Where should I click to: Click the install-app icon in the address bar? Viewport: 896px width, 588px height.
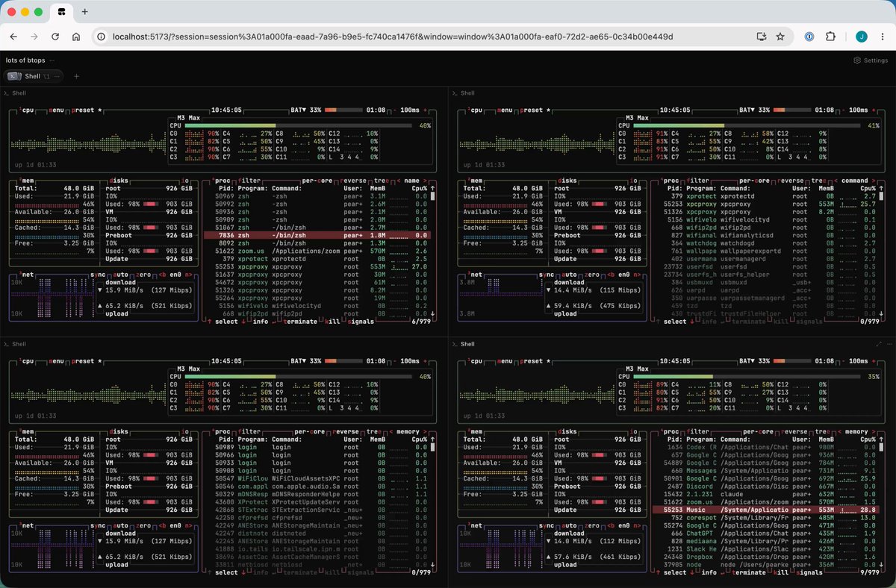(x=761, y=36)
